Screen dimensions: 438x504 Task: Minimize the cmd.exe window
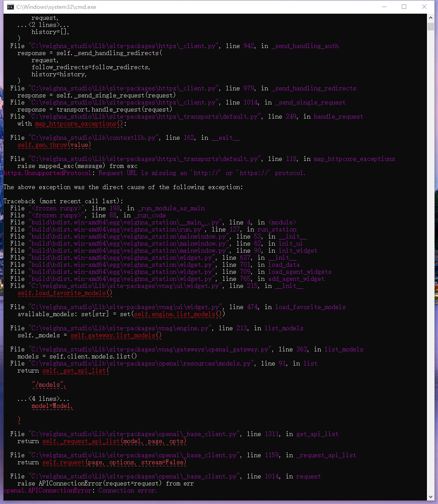point(383,7)
